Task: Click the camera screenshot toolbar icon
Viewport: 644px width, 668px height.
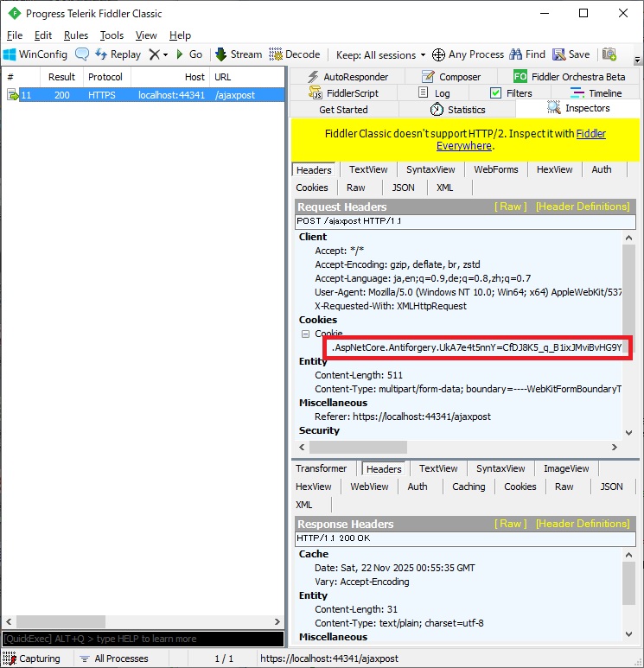Action: 609,54
